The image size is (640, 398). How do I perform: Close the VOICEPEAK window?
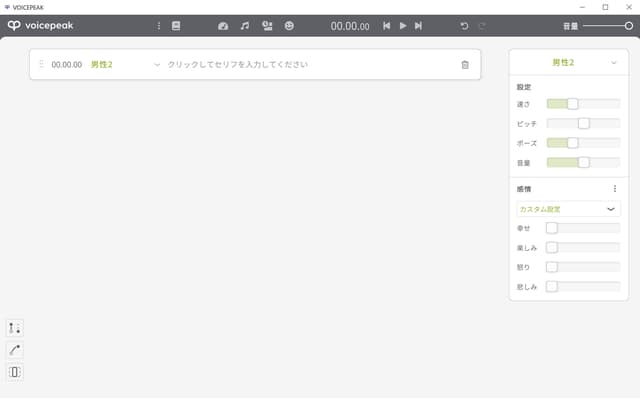pos(629,7)
